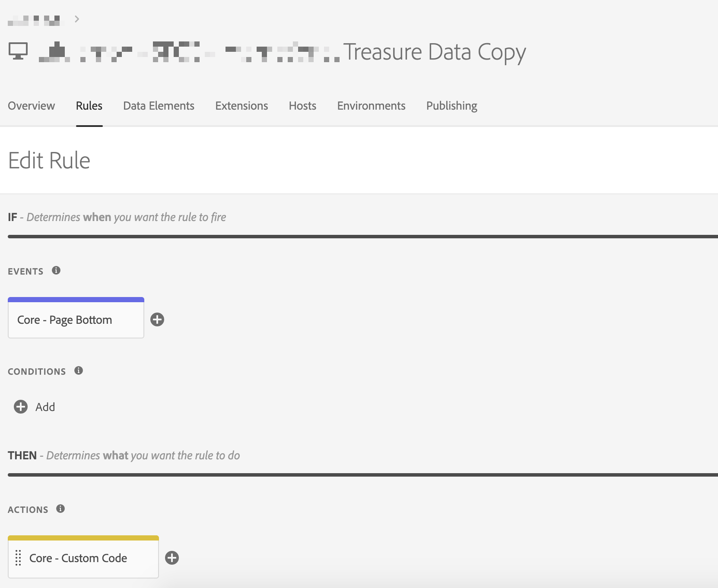The height and width of the screenshot is (588, 718).
Task: Open the Hosts tab
Action: click(302, 106)
